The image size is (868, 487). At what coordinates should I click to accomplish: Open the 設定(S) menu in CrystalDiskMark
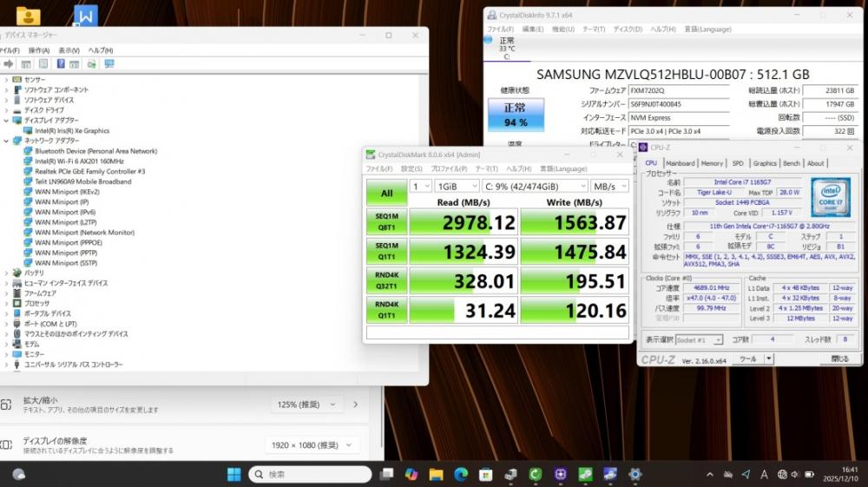pos(411,168)
